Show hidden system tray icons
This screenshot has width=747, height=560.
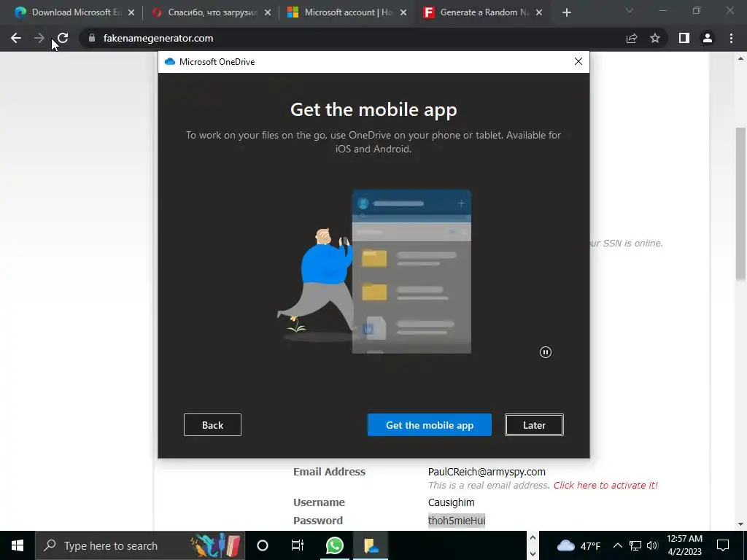tap(617, 545)
